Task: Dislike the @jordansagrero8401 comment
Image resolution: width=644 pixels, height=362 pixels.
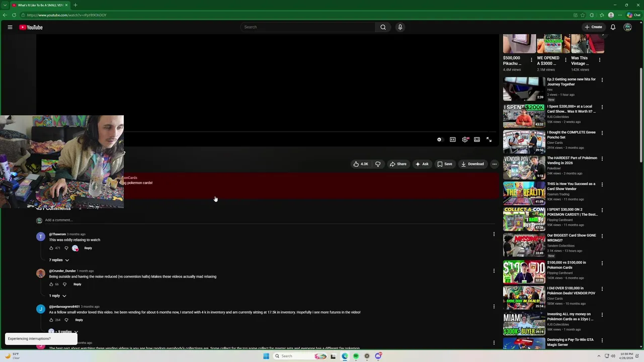Action: click(66, 320)
